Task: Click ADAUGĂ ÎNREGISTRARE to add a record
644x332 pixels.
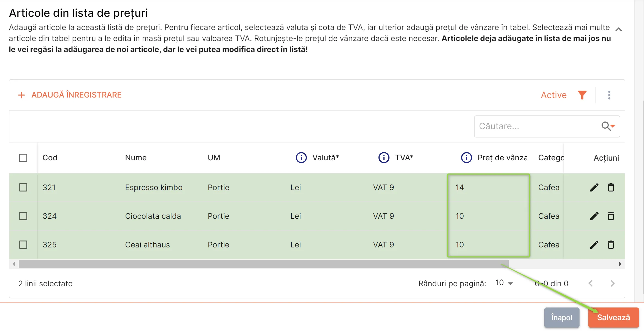Action: coord(70,95)
